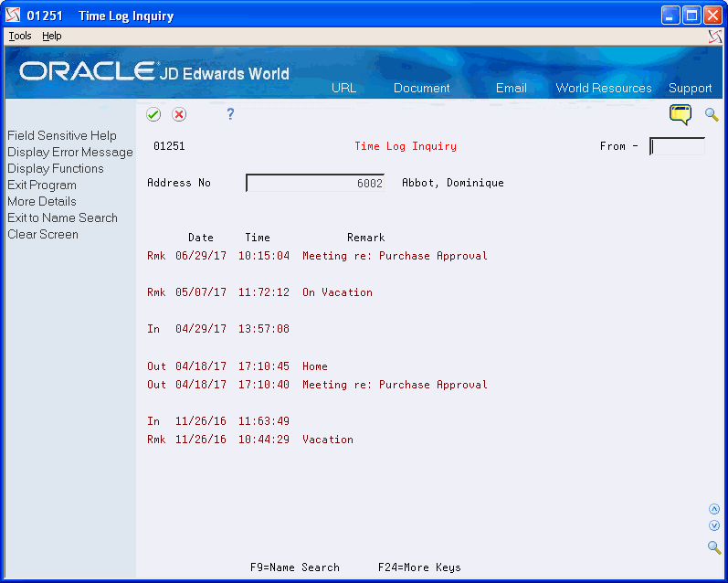This screenshot has width=728, height=583.
Task: Click the From date input field
Action: [677, 146]
